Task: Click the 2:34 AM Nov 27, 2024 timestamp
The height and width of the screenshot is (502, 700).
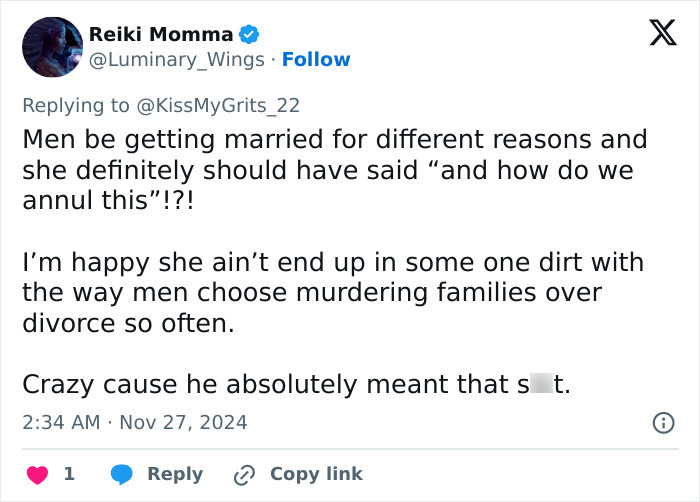Action: tap(134, 423)
